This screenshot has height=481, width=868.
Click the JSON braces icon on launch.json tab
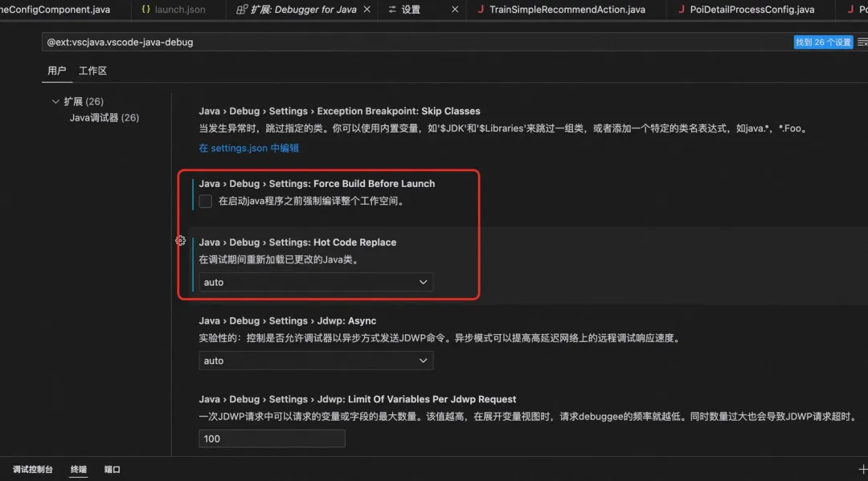pyautogui.click(x=147, y=10)
